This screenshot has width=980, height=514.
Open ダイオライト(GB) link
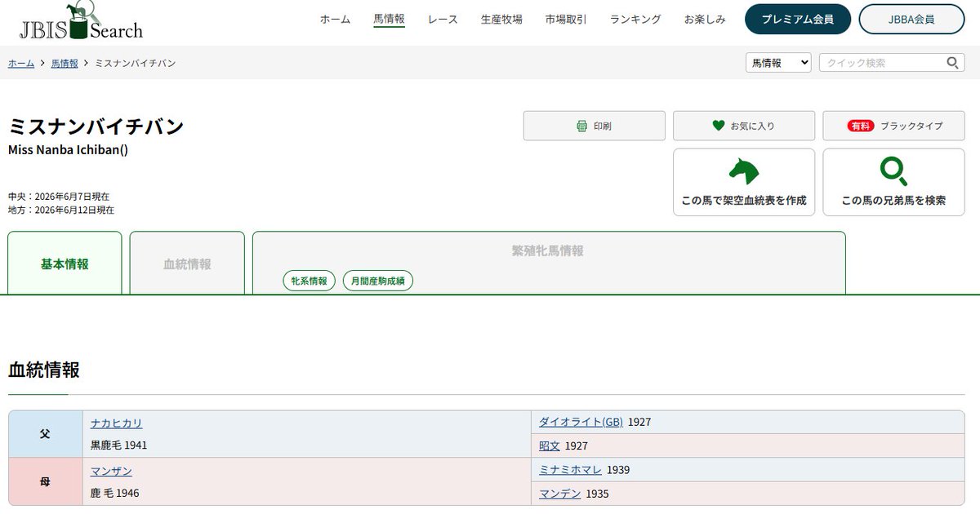581,422
